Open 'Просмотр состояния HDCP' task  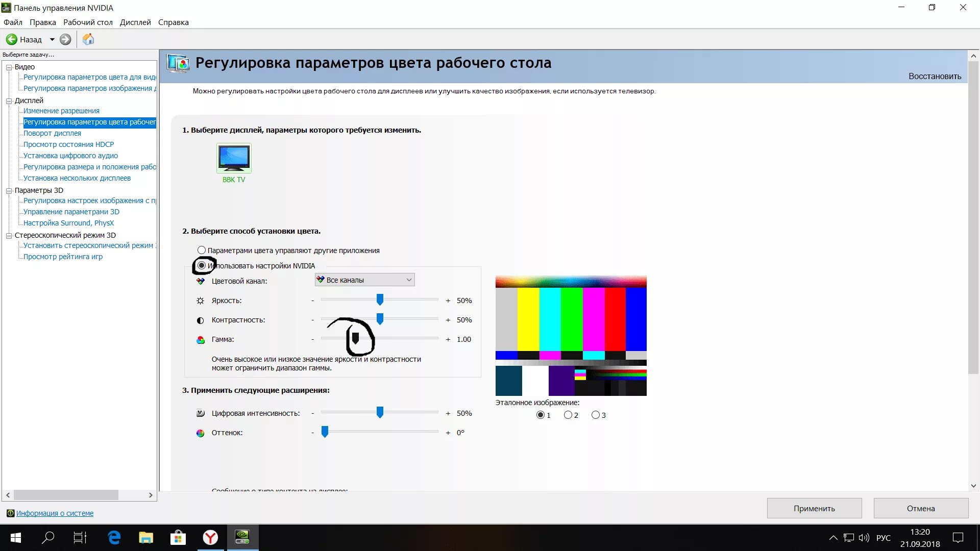[68, 144]
